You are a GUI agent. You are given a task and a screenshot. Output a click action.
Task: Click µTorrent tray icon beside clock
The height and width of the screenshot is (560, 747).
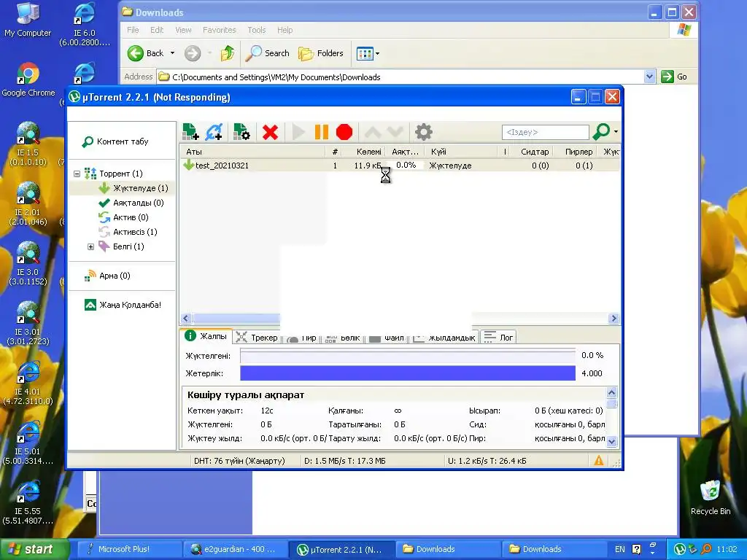pyautogui.click(x=680, y=549)
